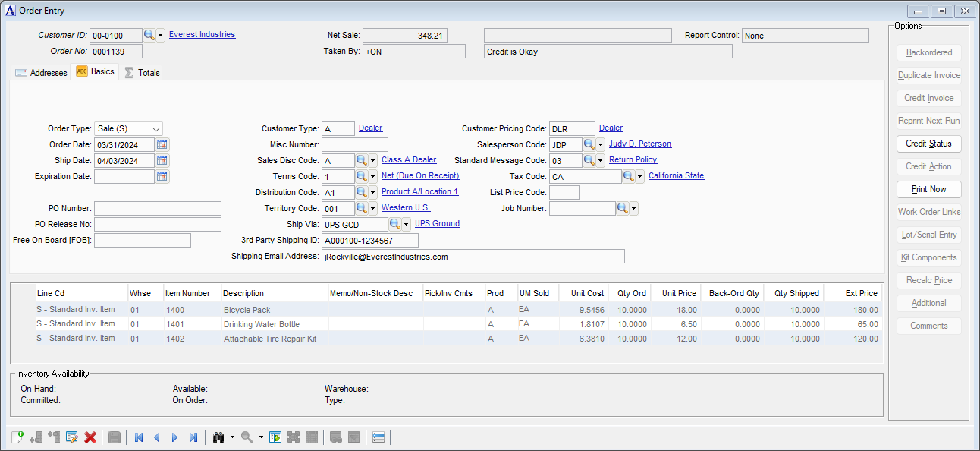This screenshot has width=980, height=451.
Task: Click the New record icon in bottom toolbar
Action: pyautogui.click(x=17, y=437)
